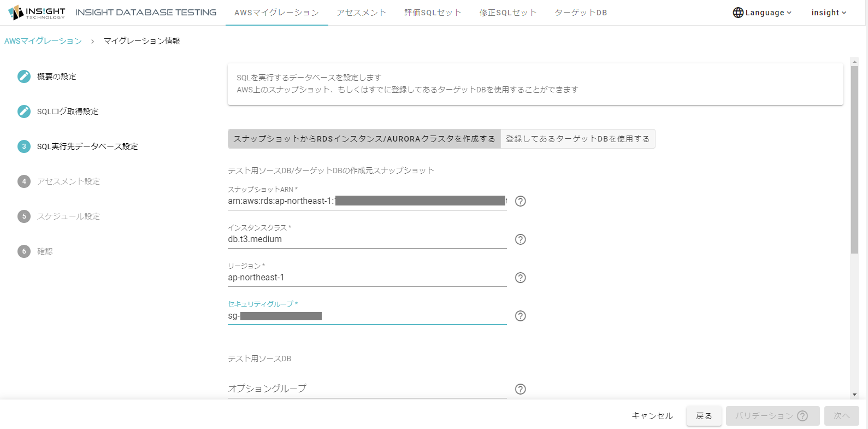The image size is (868, 429).
Task: Click the スナップショットARN input field
Action: pyautogui.click(x=367, y=201)
